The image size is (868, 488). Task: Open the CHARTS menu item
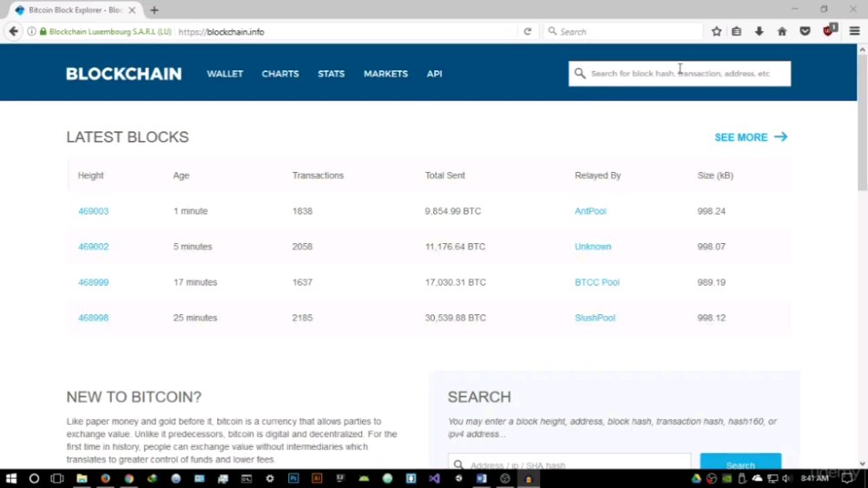(280, 74)
